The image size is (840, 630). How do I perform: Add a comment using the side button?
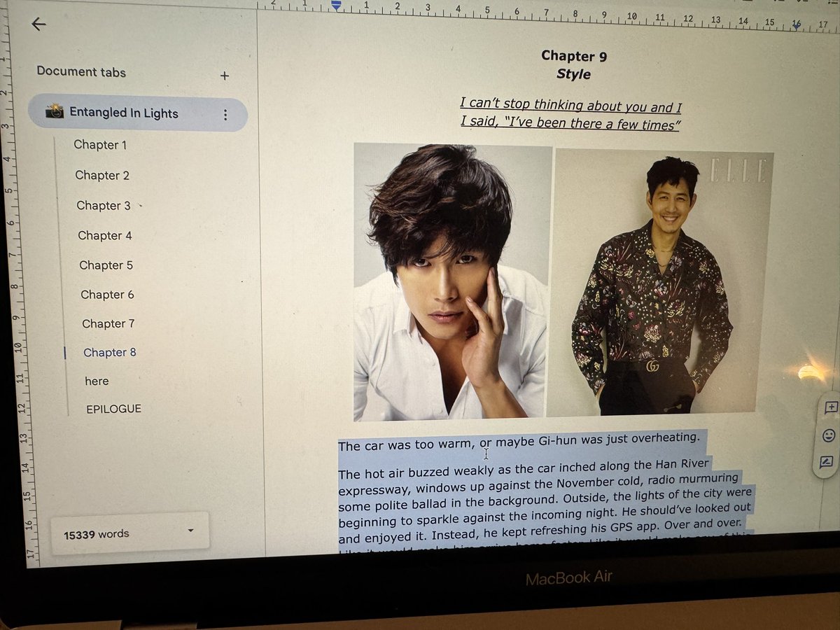pyautogui.click(x=830, y=407)
